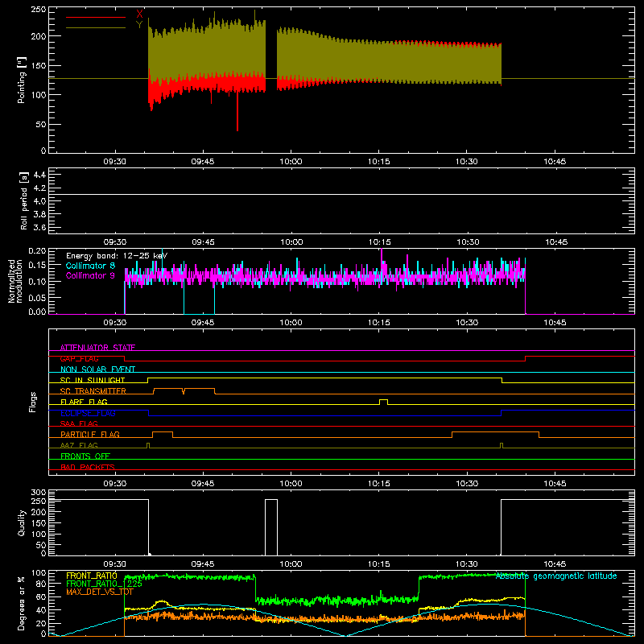Click the SC_TRANSMITTER flag label

pyautogui.click(x=93, y=391)
